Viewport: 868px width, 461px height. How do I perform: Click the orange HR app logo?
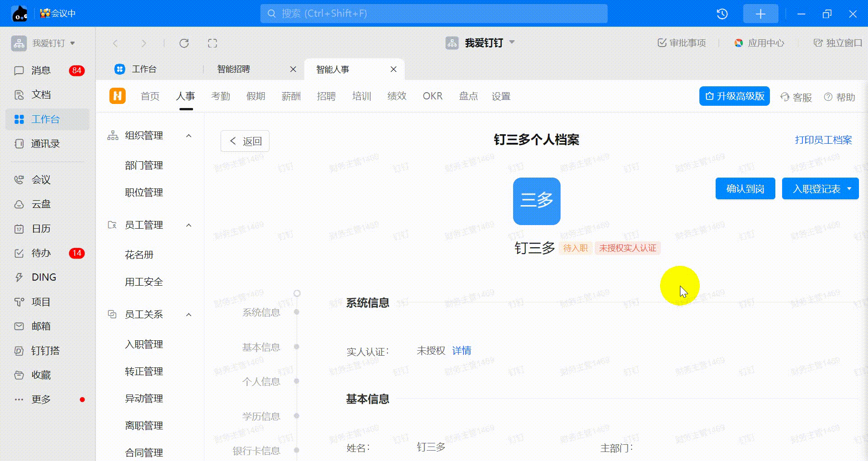tap(118, 96)
